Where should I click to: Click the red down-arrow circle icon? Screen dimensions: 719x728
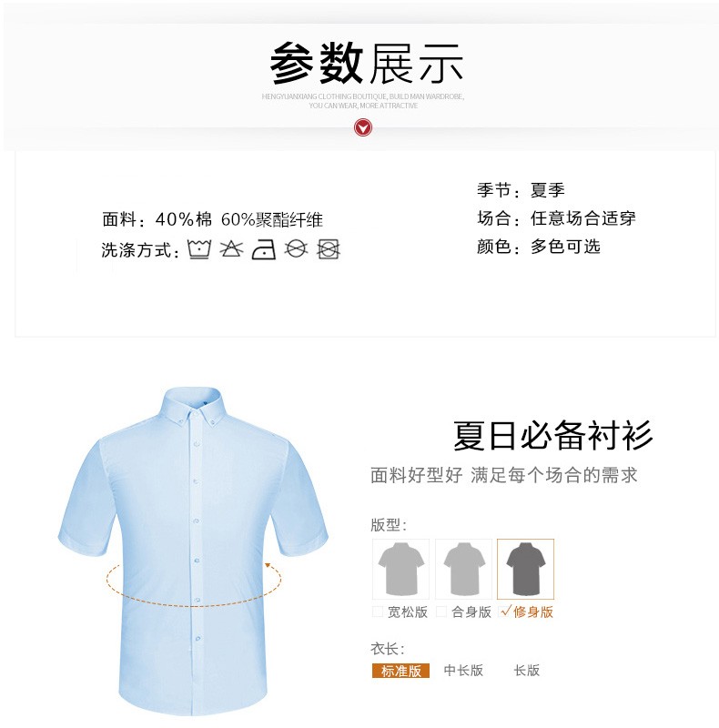(363, 127)
